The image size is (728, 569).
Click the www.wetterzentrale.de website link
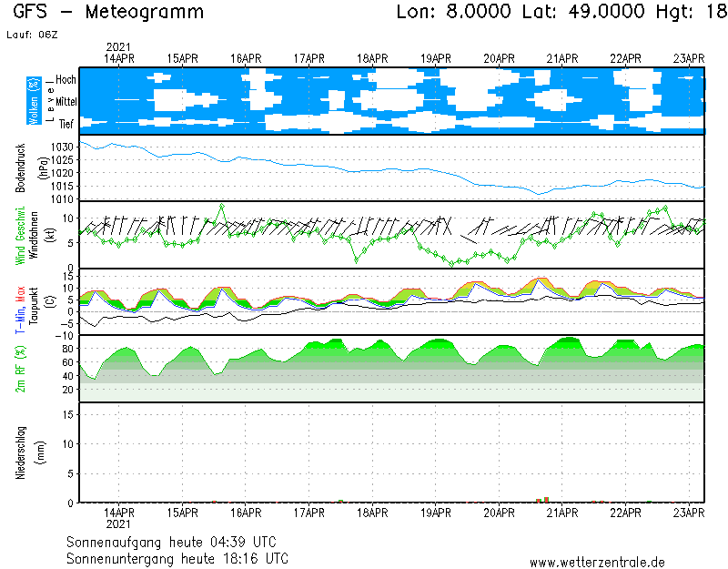pos(596,562)
